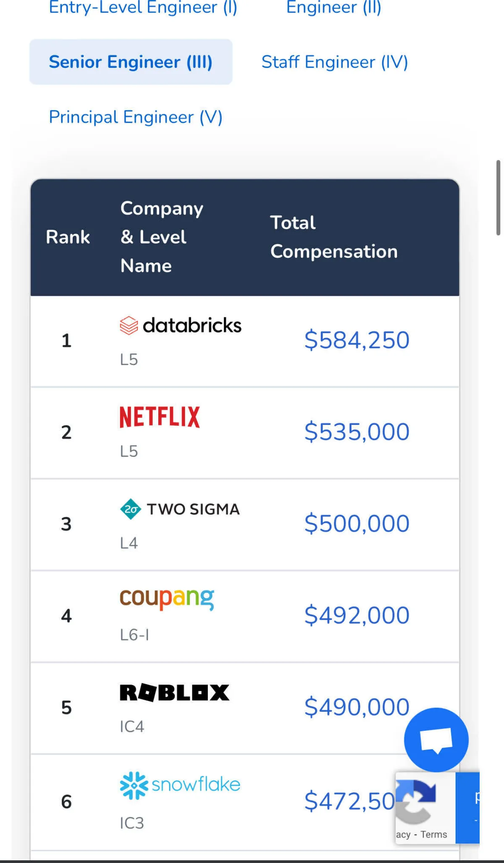This screenshot has height=863, width=504.
Task: Click the Netflix logo
Action: tap(160, 417)
